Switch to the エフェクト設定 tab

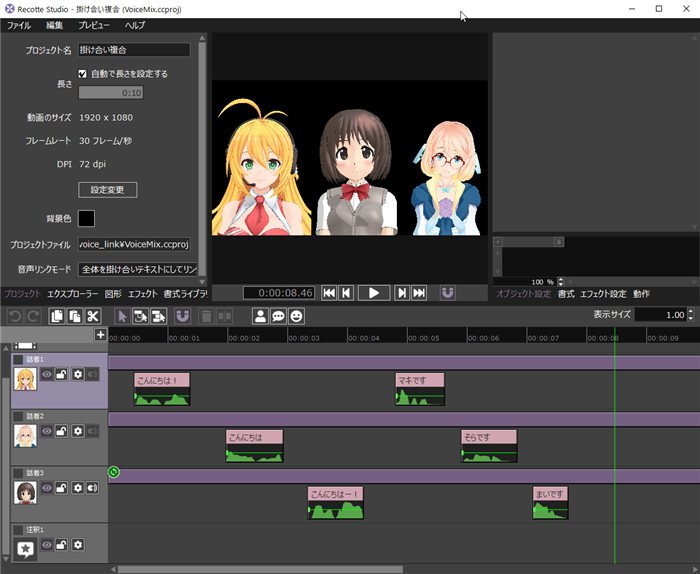click(603, 294)
